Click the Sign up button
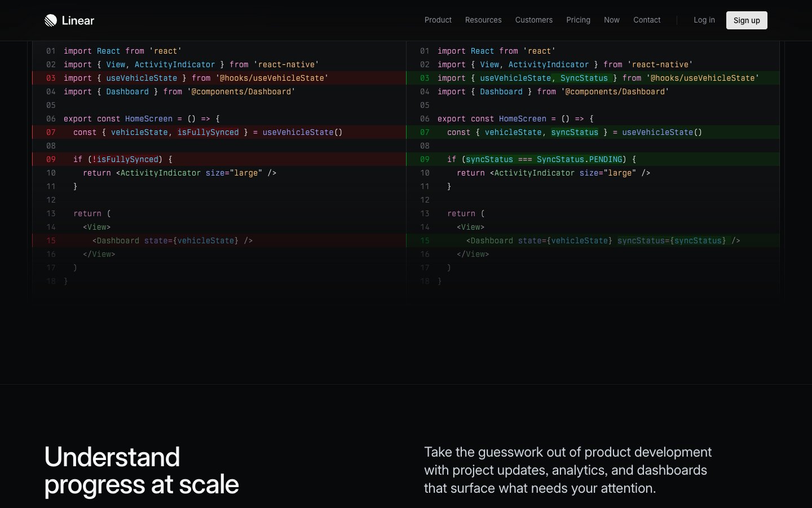This screenshot has height=508, width=812. (747, 20)
